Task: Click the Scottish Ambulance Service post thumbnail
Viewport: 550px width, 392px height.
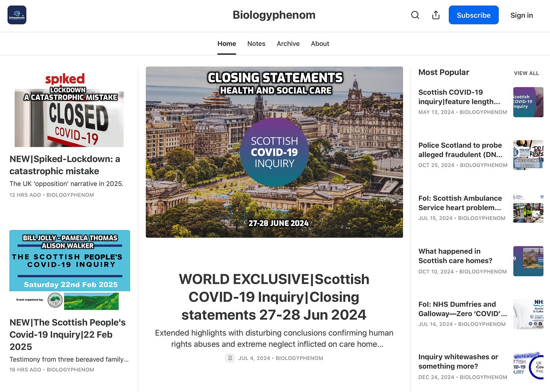Action: click(x=528, y=208)
